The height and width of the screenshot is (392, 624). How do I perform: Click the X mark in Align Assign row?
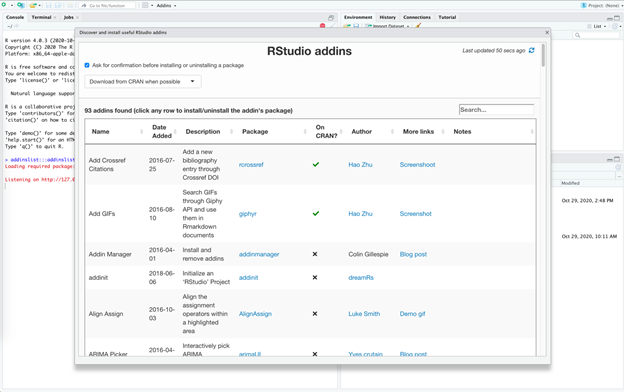[315, 314]
